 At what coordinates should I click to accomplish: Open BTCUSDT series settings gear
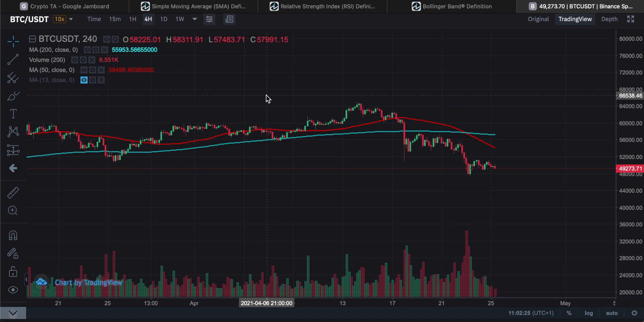[x=115, y=40]
